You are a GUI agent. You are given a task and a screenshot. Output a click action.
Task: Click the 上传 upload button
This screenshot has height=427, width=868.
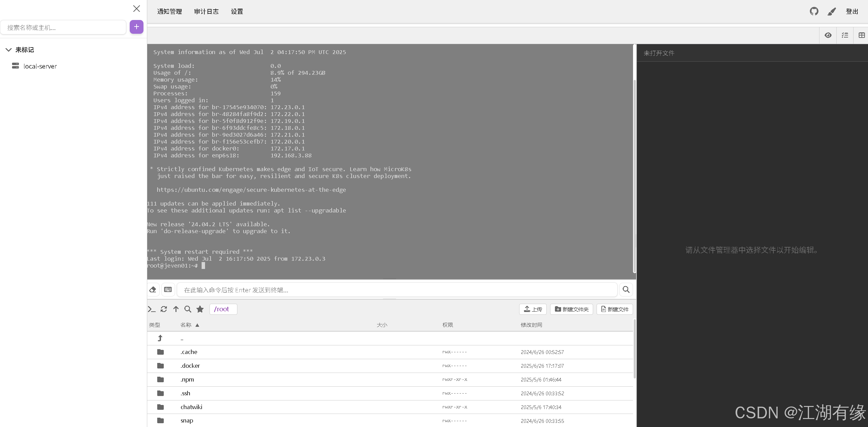pos(533,309)
